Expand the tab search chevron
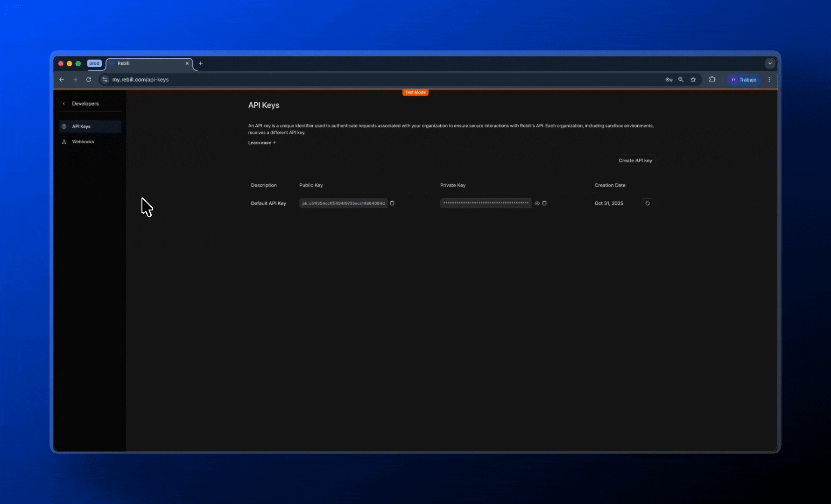 [x=770, y=63]
